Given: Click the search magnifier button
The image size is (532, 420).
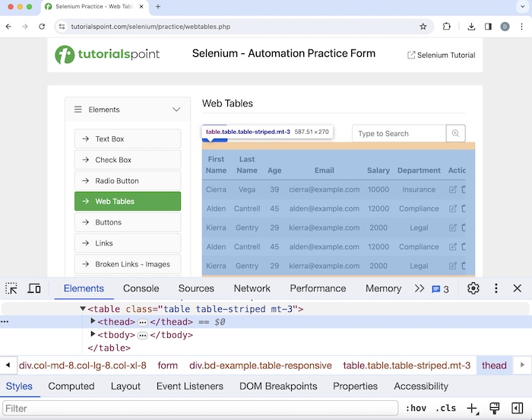Looking at the screenshot, I should point(455,133).
